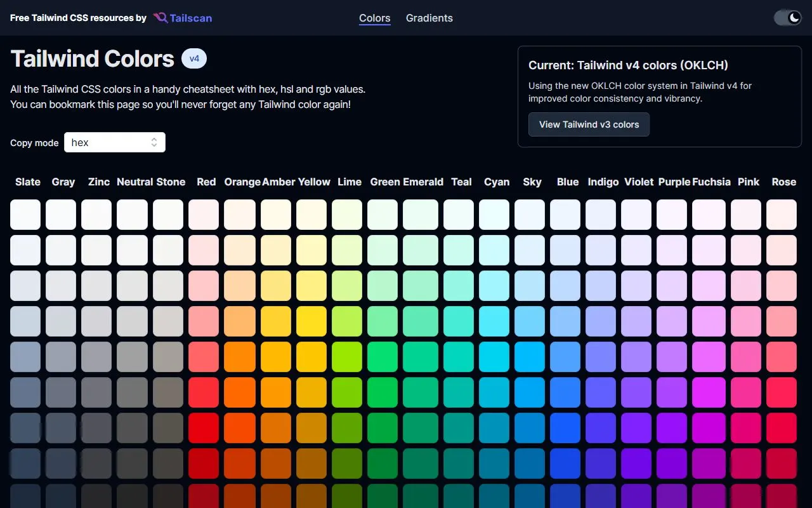Copy the eighth swatch in Violet column
Screen dimensions: 812x508
pyautogui.click(x=636, y=464)
